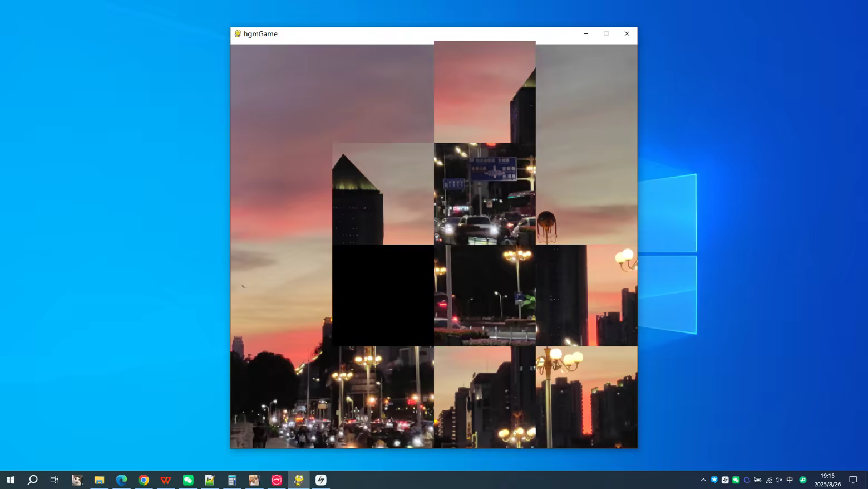Expand the hidden system tray icons
868x489 pixels.
coord(703,480)
